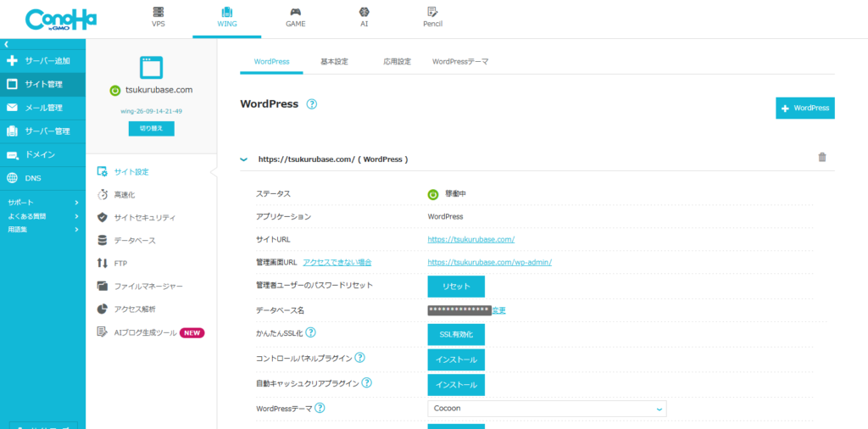Open the wp-admin management URL link
868x429 pixels.
tap(489, 262)
